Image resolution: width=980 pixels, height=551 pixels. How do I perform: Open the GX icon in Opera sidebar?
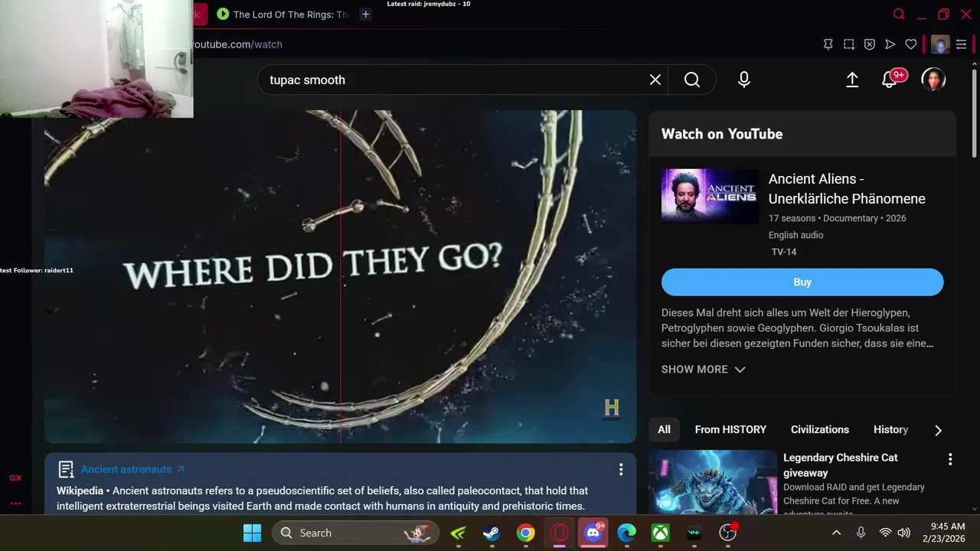(15, 478)
